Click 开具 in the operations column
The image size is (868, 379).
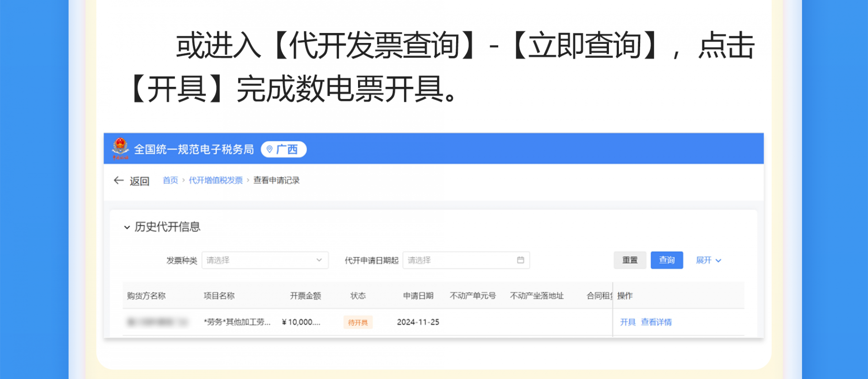(627, 322)
